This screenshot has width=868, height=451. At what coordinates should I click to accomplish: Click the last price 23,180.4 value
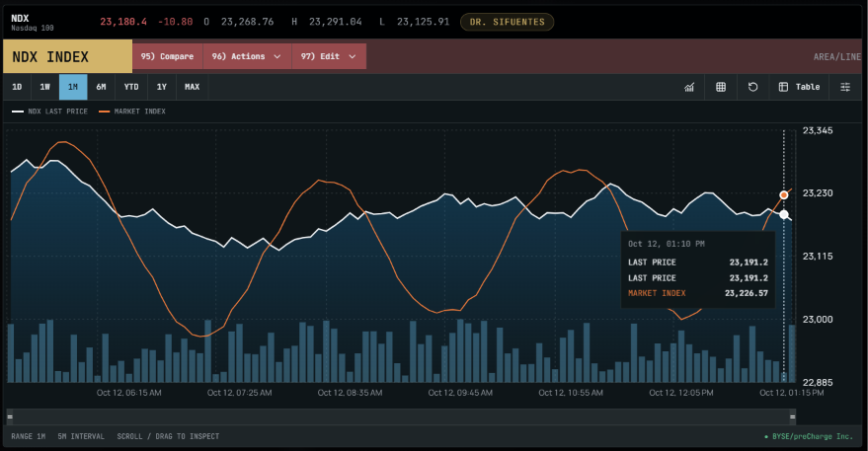click(123, 22)
